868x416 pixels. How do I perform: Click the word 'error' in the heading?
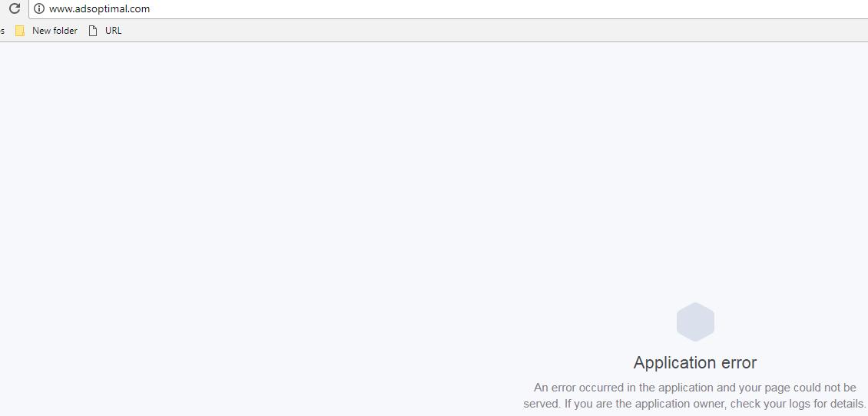(735, 363)
